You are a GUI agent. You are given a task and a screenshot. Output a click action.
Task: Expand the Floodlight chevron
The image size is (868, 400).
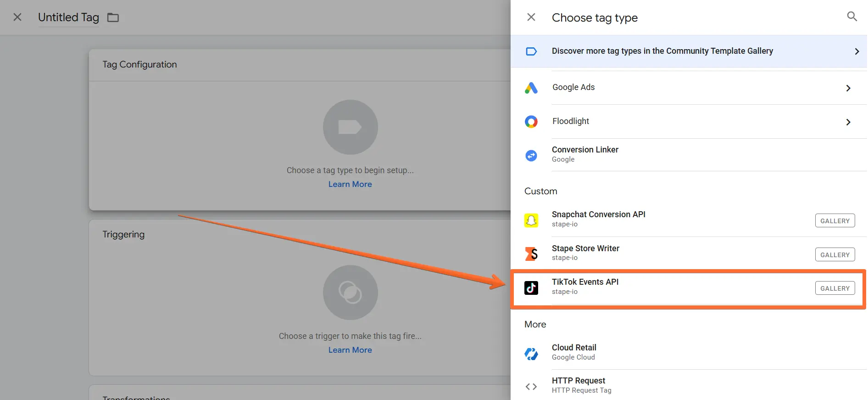click(848, 122)
